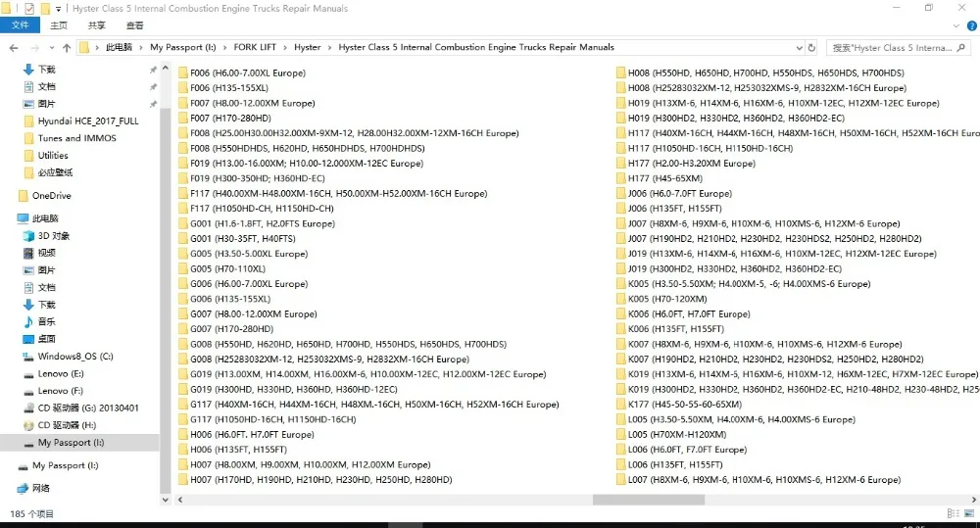Open Hyundai HCE_2017_FULL in sidebar

point(88,120)
